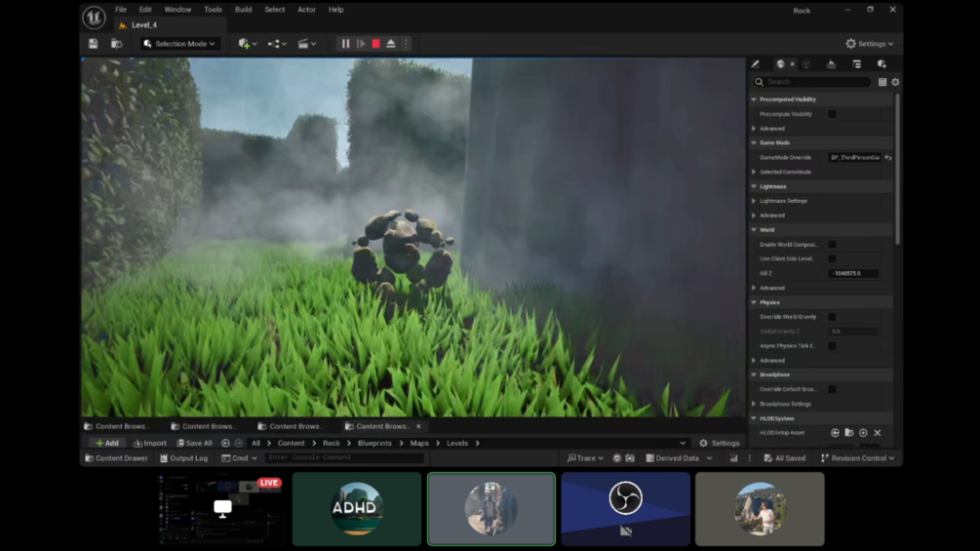Open the Tools menu
This screenshot has width=980, height=551.
pyautogui.click(x=213, y=10)
